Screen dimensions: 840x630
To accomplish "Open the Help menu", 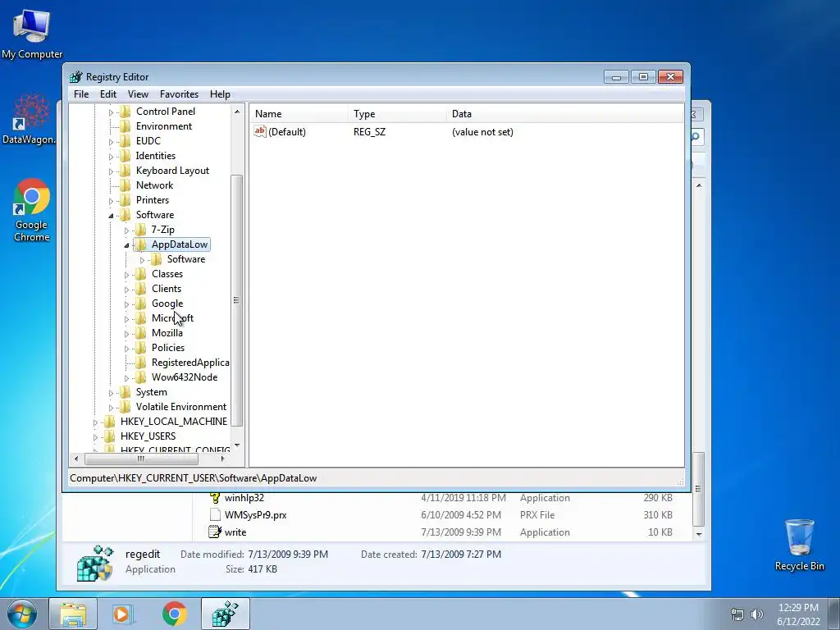I will [x=220, y=94].
